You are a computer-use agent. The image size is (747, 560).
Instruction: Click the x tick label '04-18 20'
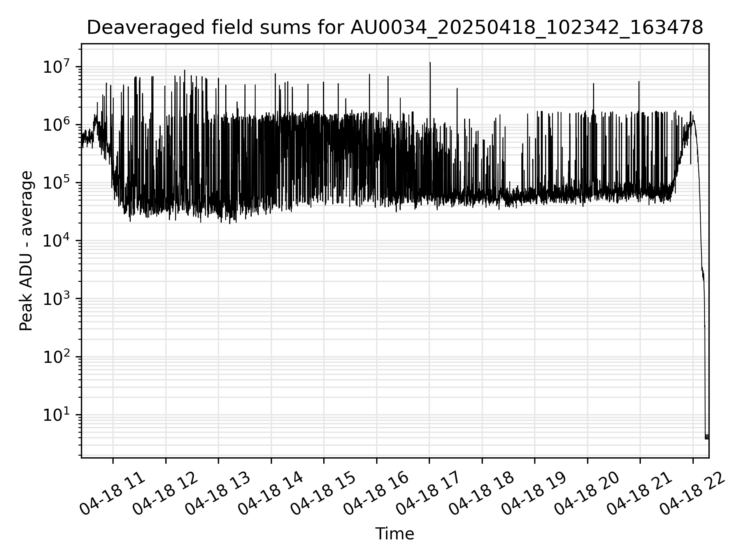point(587,493)
